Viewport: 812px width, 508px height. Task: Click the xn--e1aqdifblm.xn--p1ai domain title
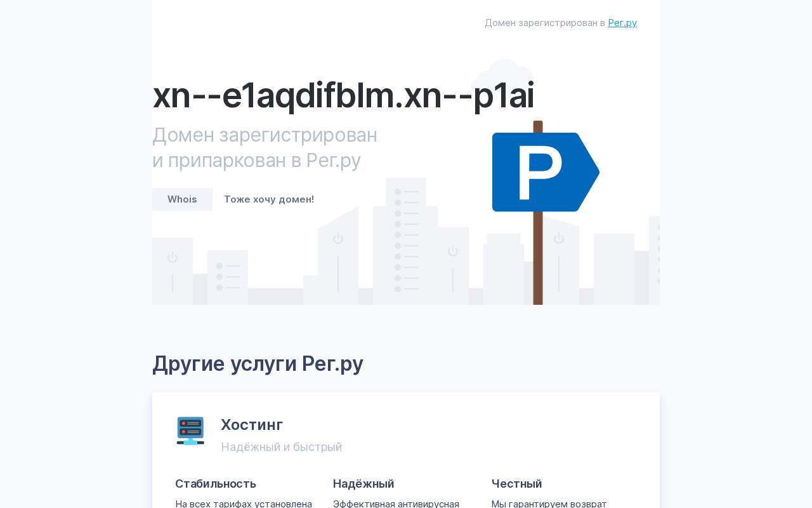point(343,95)
